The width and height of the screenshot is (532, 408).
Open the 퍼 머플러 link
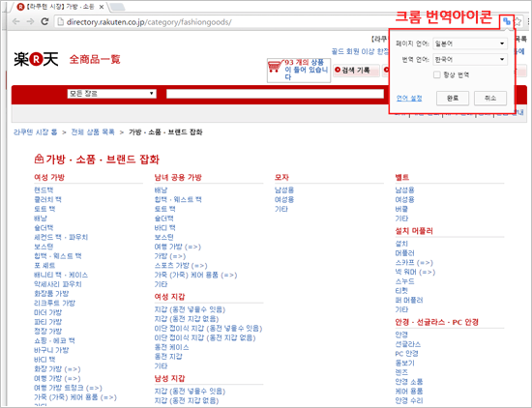coord(409,300)
